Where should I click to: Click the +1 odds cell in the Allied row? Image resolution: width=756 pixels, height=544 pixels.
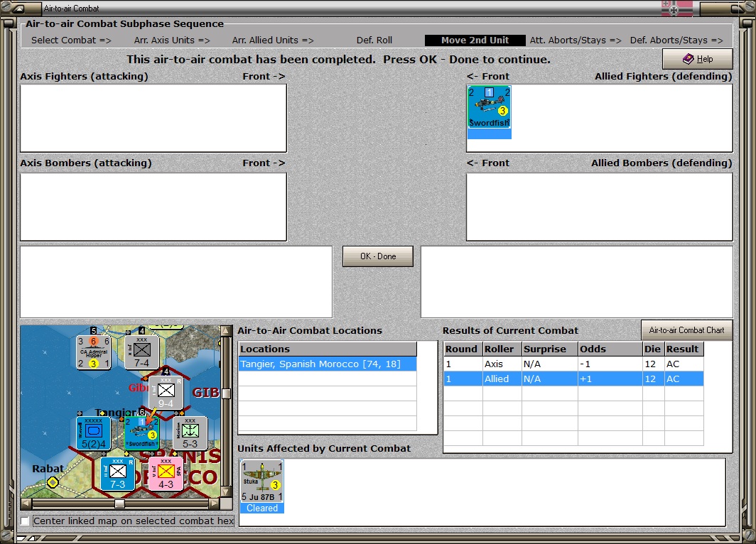point(610,379)
